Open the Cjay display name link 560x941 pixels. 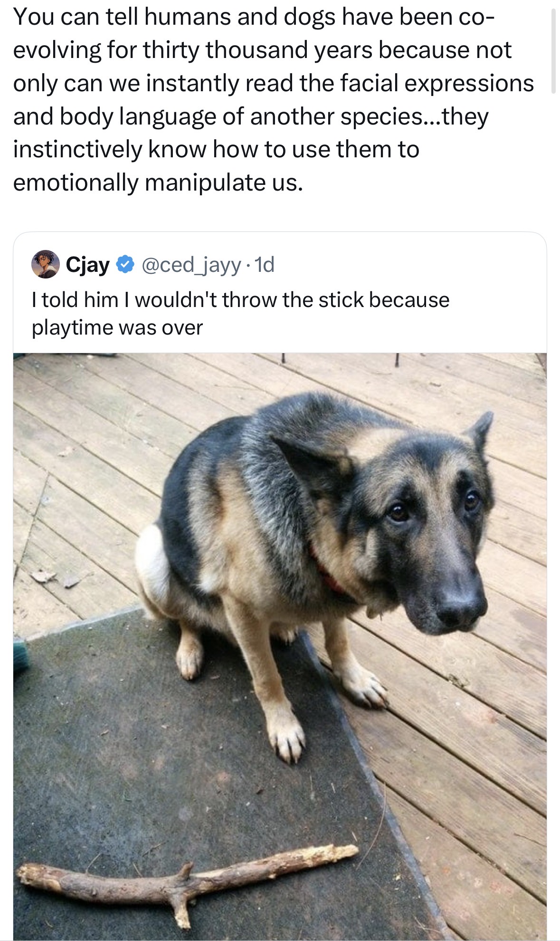click(88, 265)
